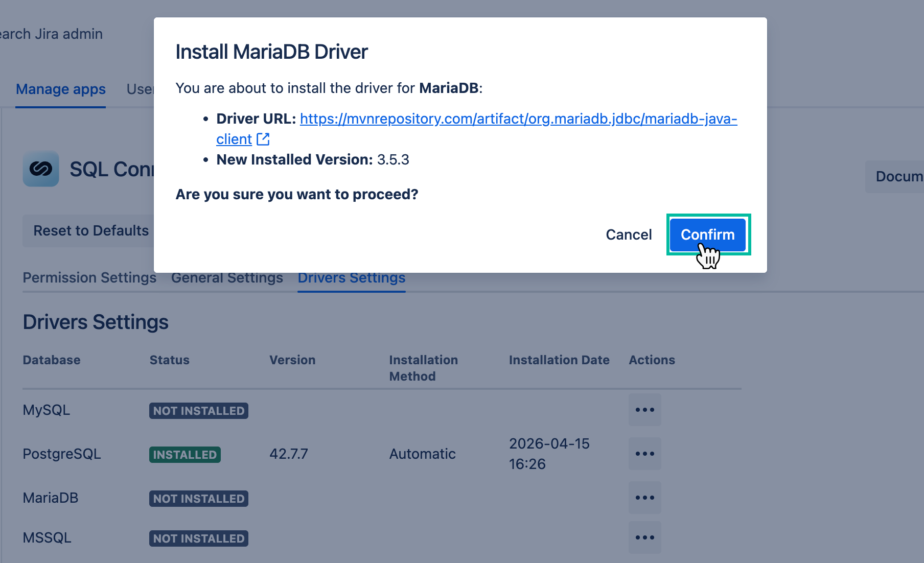Switch to the General Settings tab
This screenshot has height=563, width=924.
(227, 277)
